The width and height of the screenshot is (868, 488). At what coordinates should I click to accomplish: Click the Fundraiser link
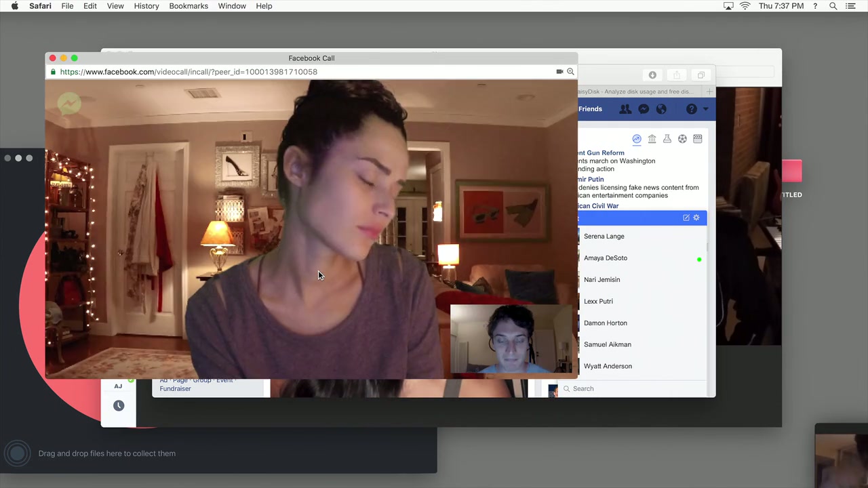click(175, 389)
